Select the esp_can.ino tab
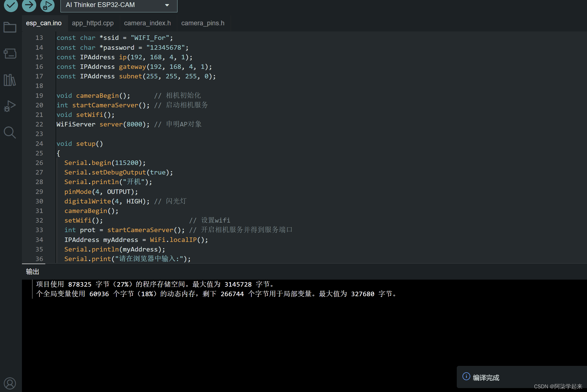Screen dimensions: 587x392 click(x=44, y=23)
